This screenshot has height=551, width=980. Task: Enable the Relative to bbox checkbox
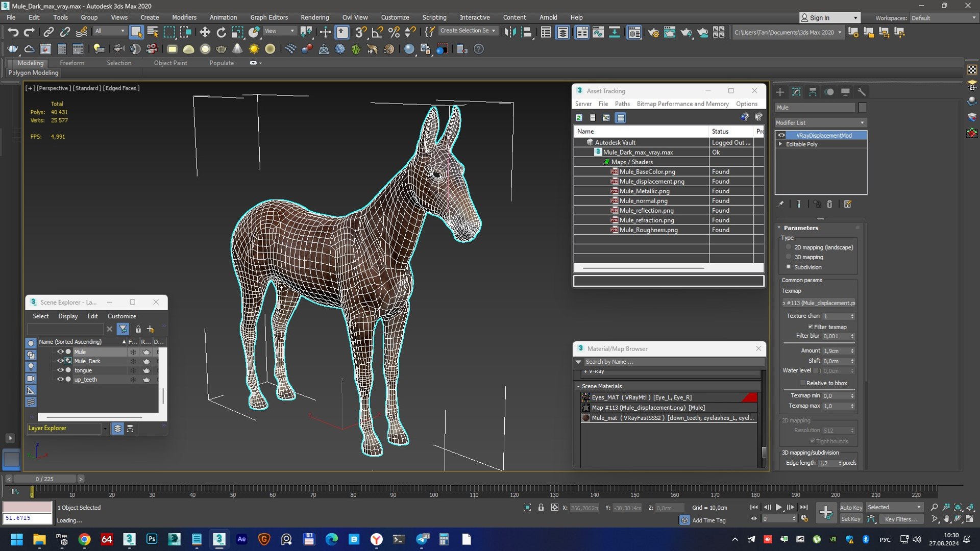point(803,383)
